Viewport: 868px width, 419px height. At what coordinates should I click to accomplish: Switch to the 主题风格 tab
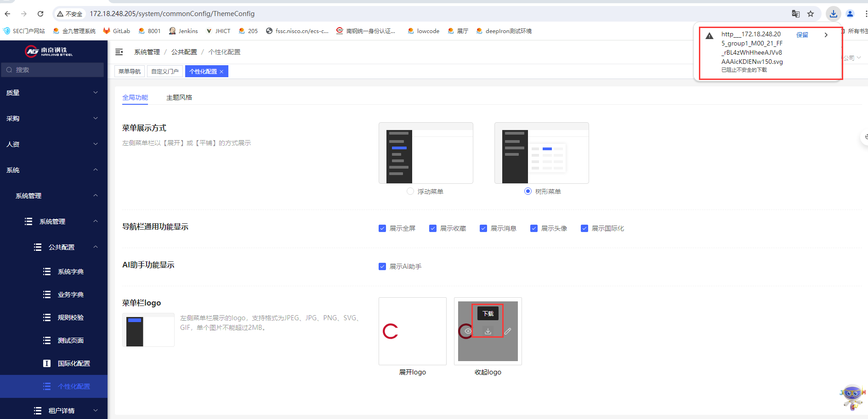pyautogui.click(x=179, y=97)
